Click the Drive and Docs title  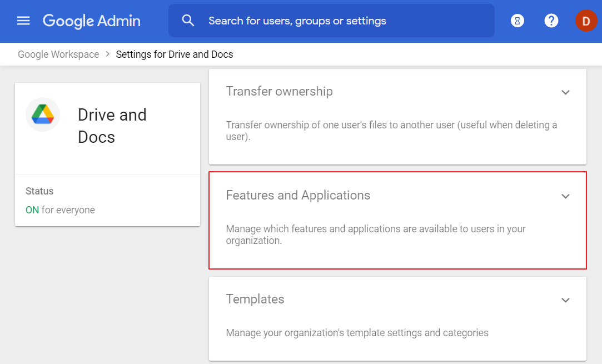click(112, 126)
